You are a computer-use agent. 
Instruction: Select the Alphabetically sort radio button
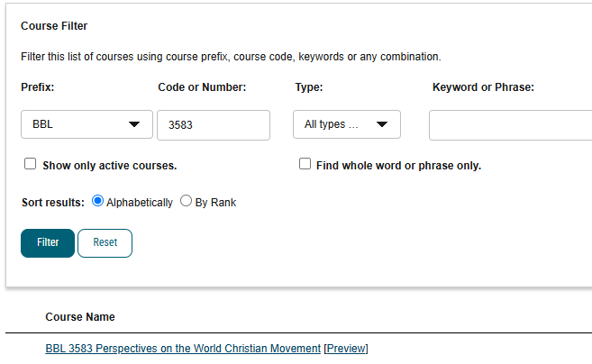pyautogui.click(x=98, y=201)
